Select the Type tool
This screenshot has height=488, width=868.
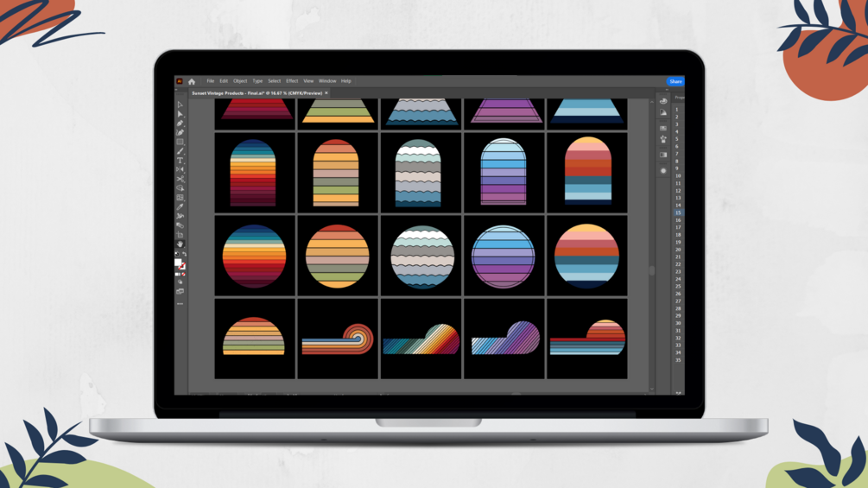tap(180, 161)
